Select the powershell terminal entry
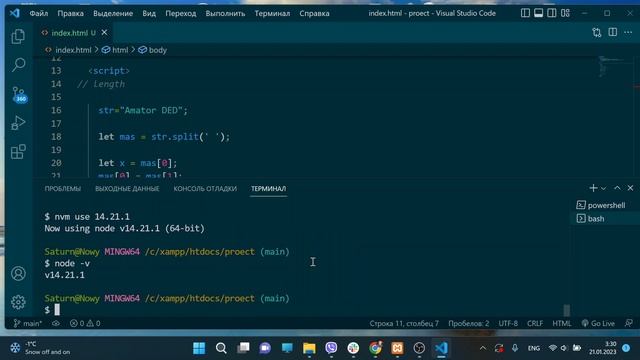The width and height of the screenshot is (640, 360). [x=605, y=205]
